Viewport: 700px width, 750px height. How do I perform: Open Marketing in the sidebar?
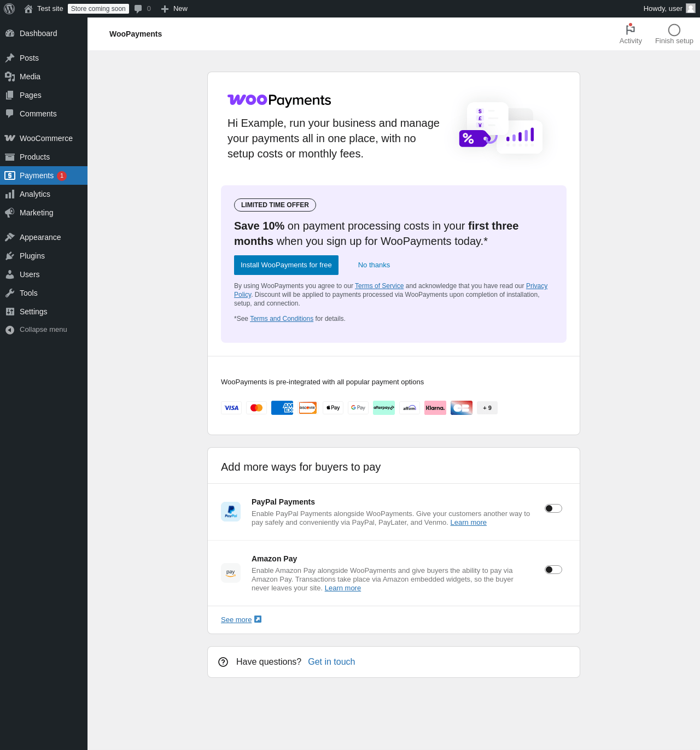(44, 213)
